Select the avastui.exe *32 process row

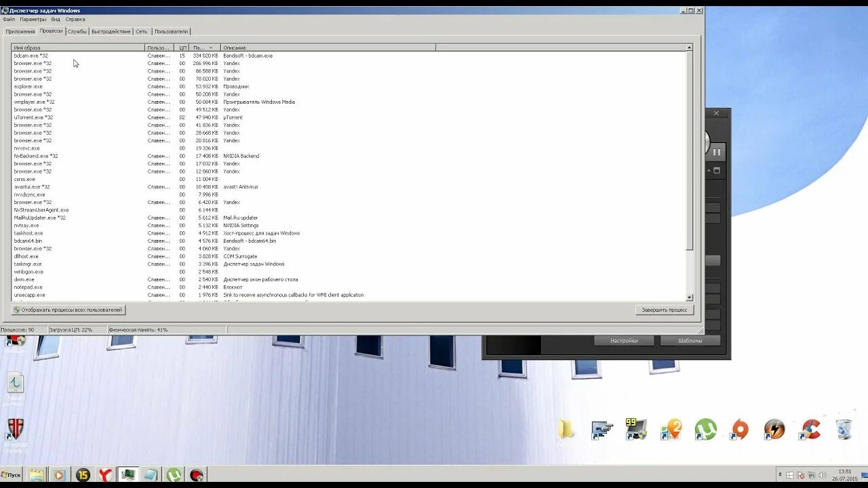coord(349,187)
